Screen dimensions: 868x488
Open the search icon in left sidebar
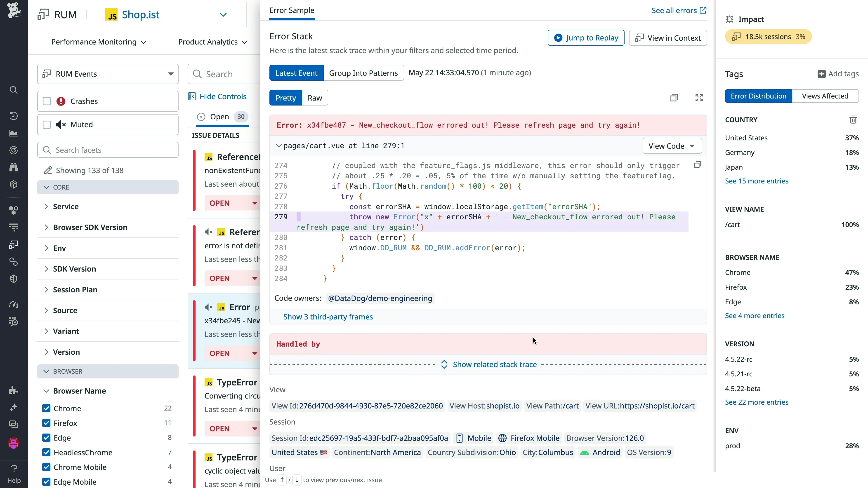pos(14,90)
